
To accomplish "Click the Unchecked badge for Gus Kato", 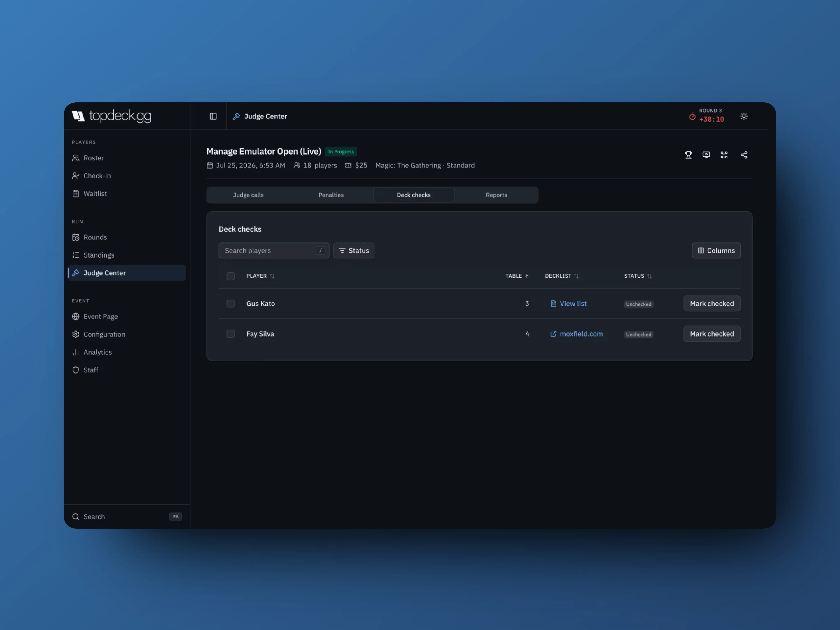I will click(638, 304).
